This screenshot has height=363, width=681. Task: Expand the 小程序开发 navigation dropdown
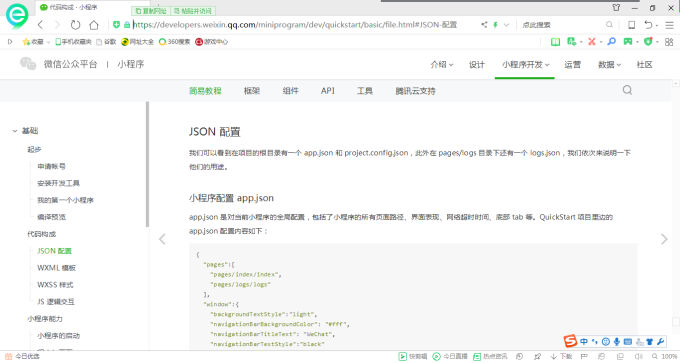pos(526,65)
